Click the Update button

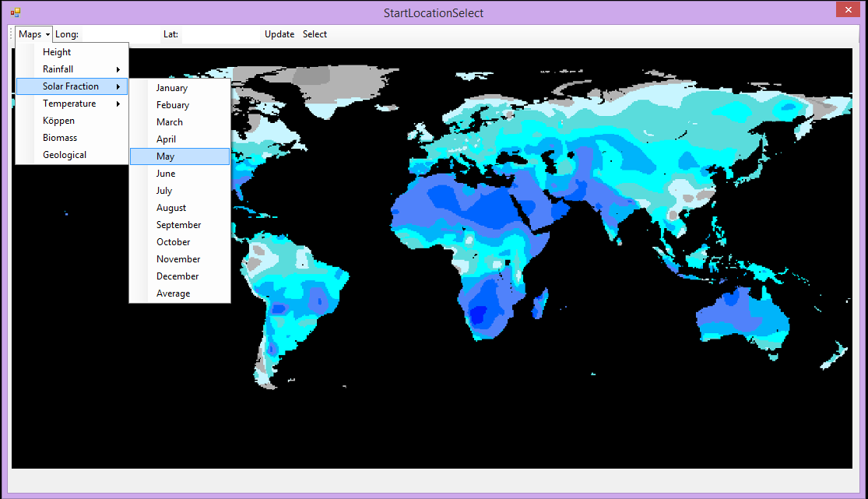(x=279, y=34)
